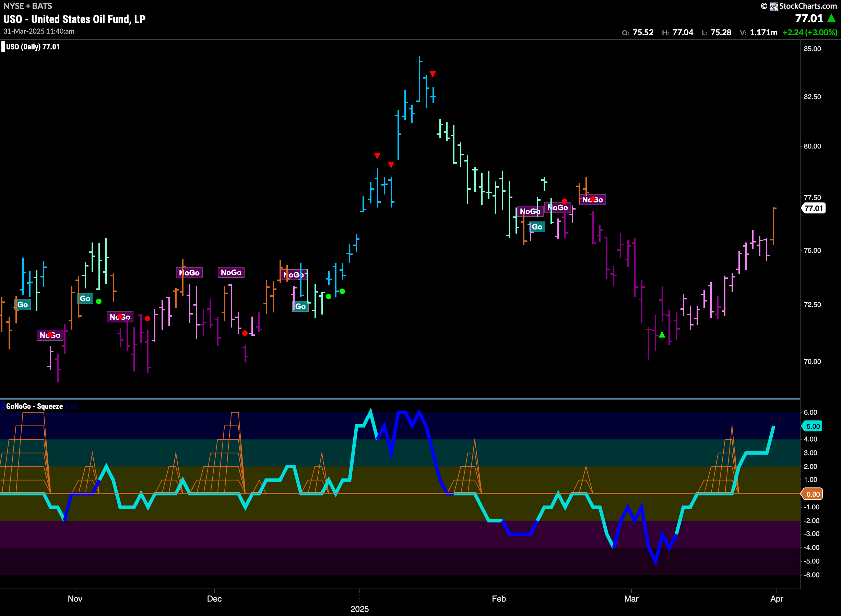This screenshot has height=616, width=841.
Task: Select the Go label in February
Action: pos(537,227)
